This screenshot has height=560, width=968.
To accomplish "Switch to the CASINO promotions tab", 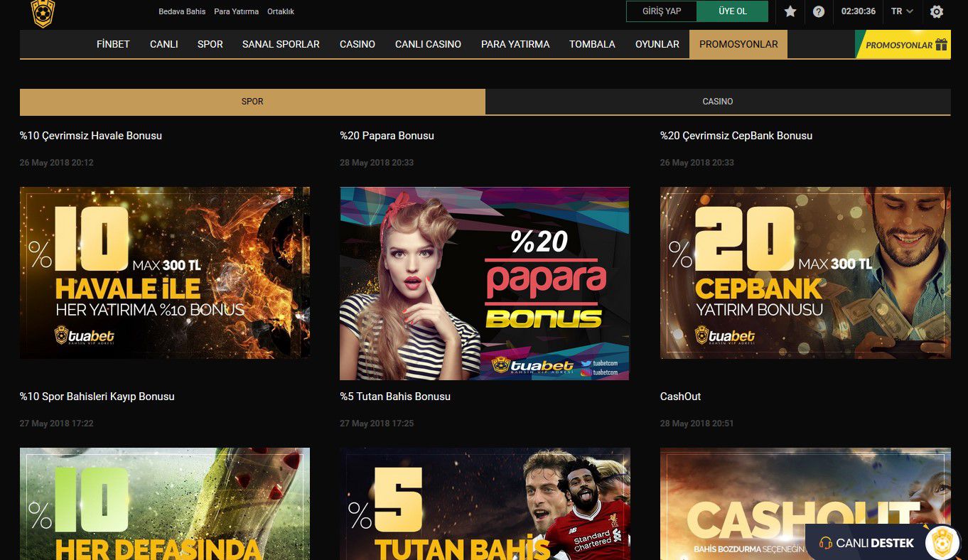I will (x=718, y=102).
